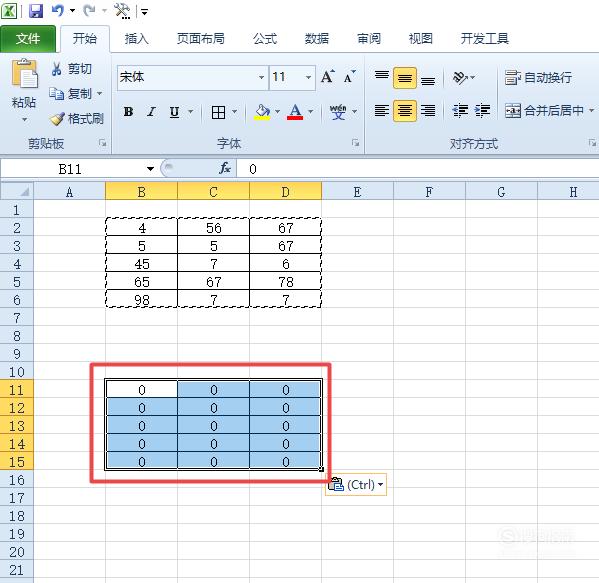Open the font name 宋体 dropdown
This screenshot has height=583, width=599.
click(x=261, y=78)
